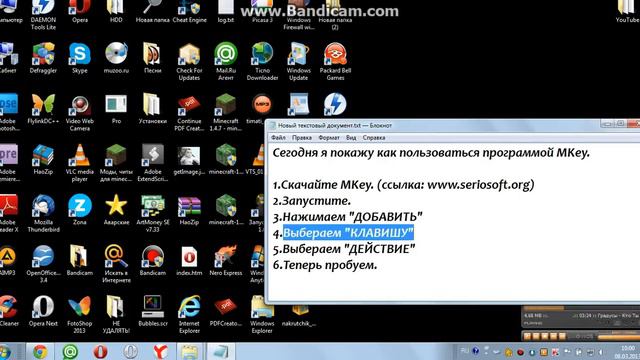Open the Справка menu in Notepad
The image size is (640, 360).
pyautogui.click(x=374, y=138)
